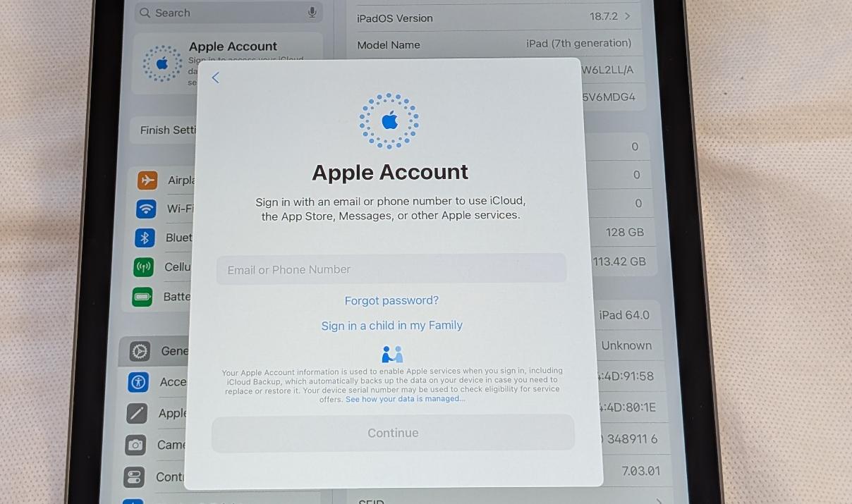
Task: Click the Model Name label
Action: tap(389, 45)
